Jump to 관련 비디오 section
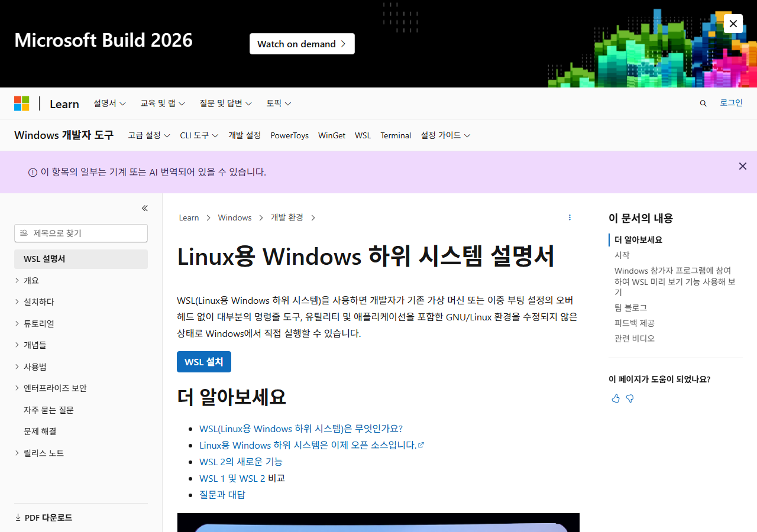Viewport: 757px width, 532px height. [x=635, y=339]
